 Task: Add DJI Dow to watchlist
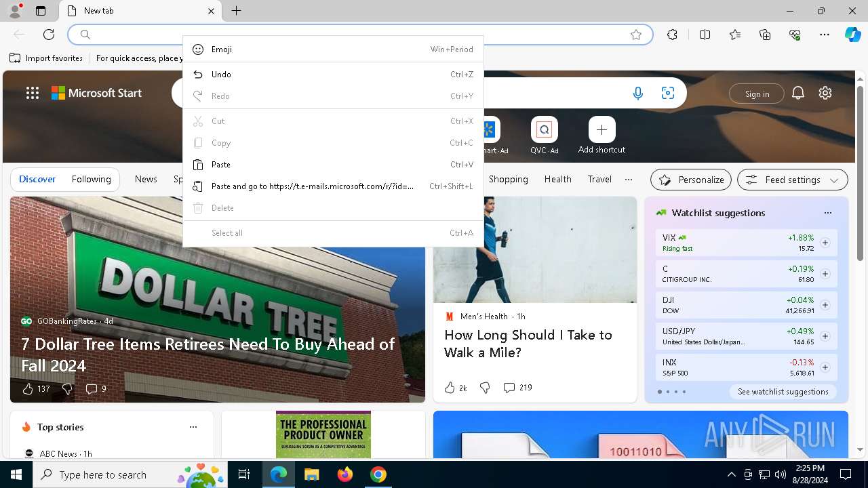pyautogui.click(x=825, y=305)
